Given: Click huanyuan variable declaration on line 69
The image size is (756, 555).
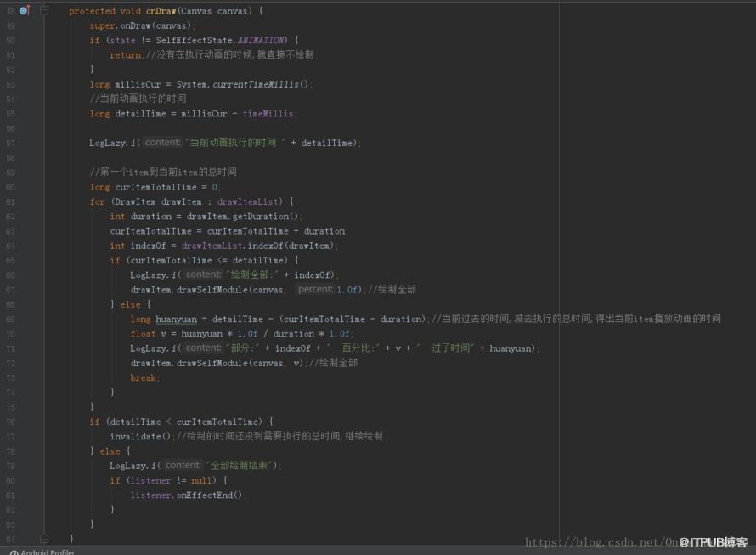Looking at the screenshot, I should [176, 319].
